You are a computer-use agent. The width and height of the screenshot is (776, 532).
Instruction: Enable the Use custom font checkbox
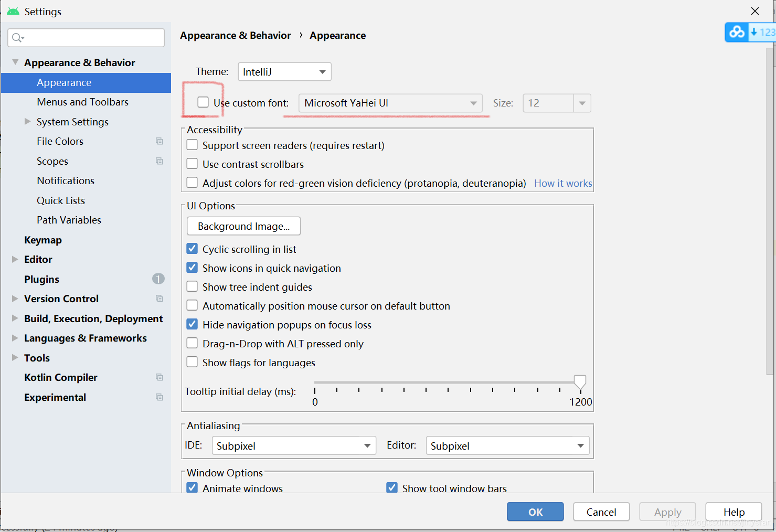pyautogui.click(x=203, y=102)
